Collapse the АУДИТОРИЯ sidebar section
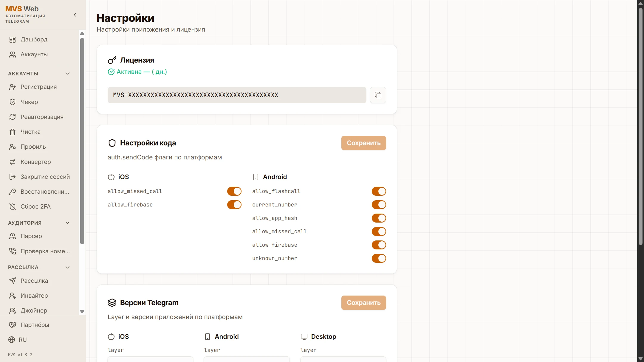 click(x=67, y=223)
